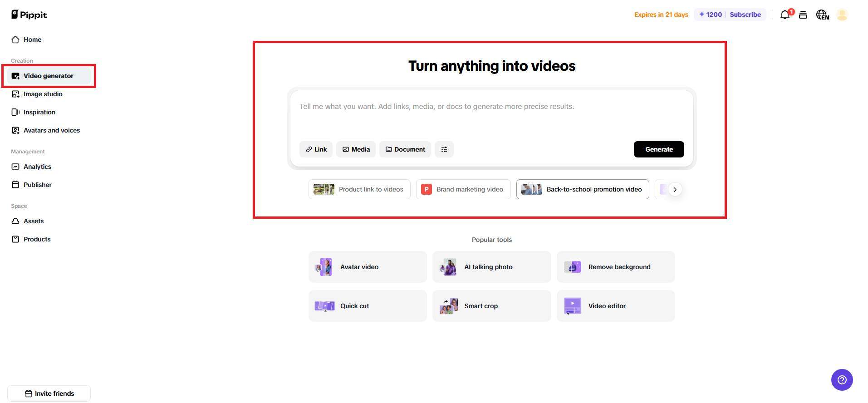The height and width of the screenshot is (403, 868).
Task: Open the notifications bell
Action: (x=785, y=15)
